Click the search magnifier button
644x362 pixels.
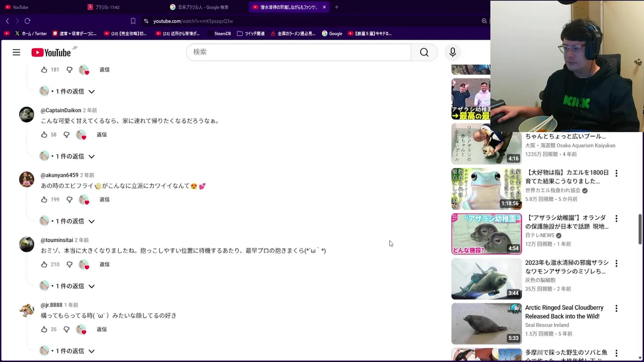[x=424, y=52]
